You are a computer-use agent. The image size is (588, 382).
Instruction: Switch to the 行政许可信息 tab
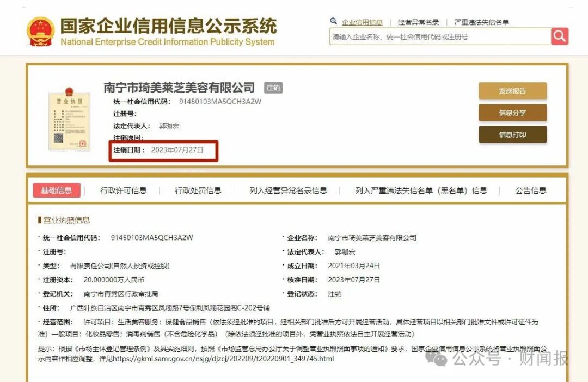point(124,190)
